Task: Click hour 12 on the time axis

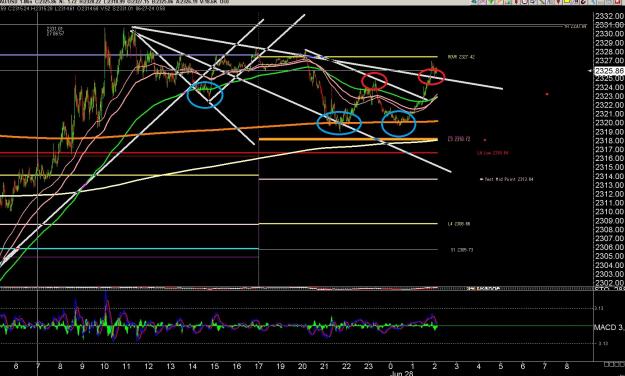Action: point(148,366)
